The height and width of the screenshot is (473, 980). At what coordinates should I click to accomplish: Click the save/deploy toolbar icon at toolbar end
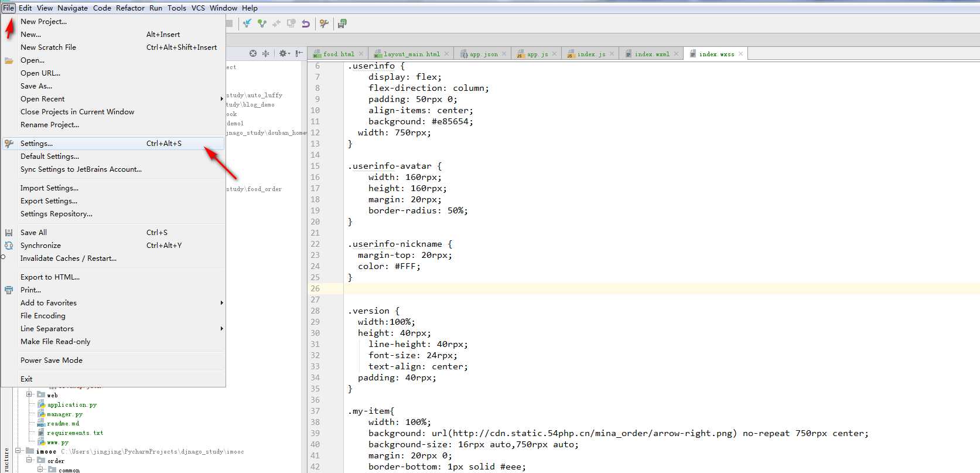342,23
